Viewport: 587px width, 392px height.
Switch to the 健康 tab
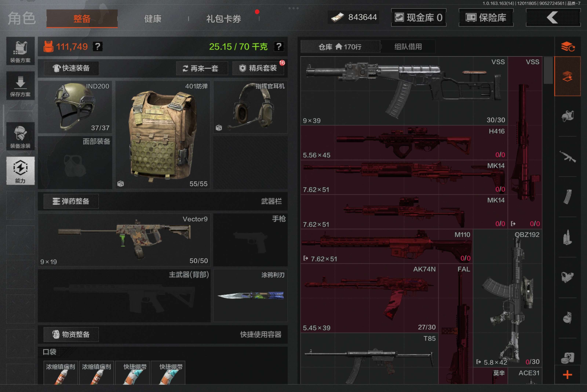pos(153,19)
